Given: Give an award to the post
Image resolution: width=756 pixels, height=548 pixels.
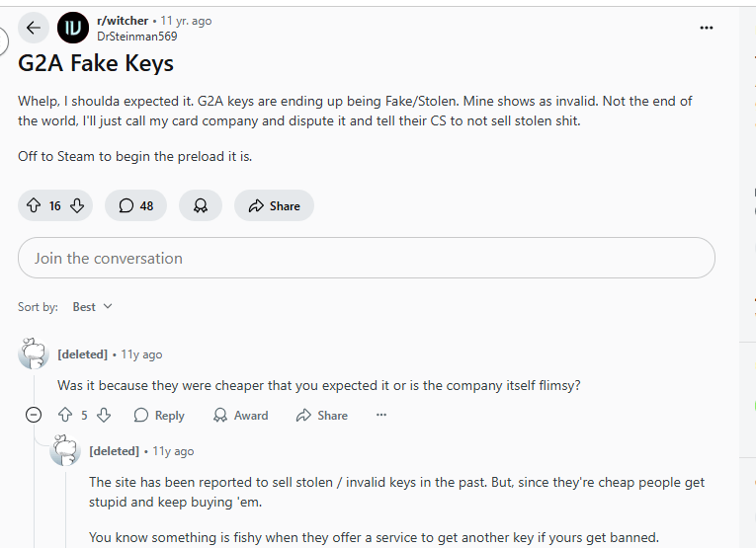Looking at the screenshot, I should tap(201, 205).
